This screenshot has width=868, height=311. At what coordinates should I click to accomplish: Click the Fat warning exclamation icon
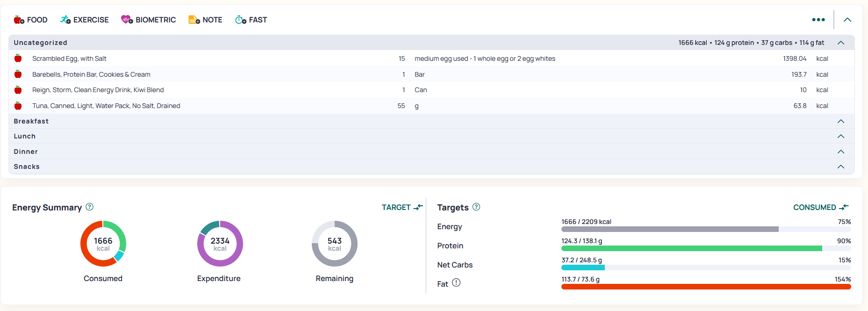456,282
